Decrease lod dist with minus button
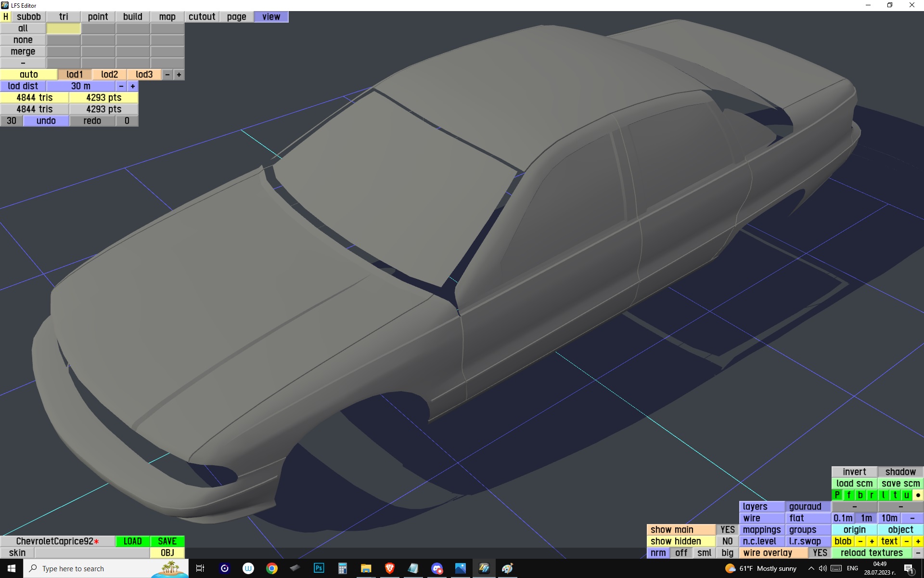The height and width of the screenshot is (578, 924). click(121, 86)
